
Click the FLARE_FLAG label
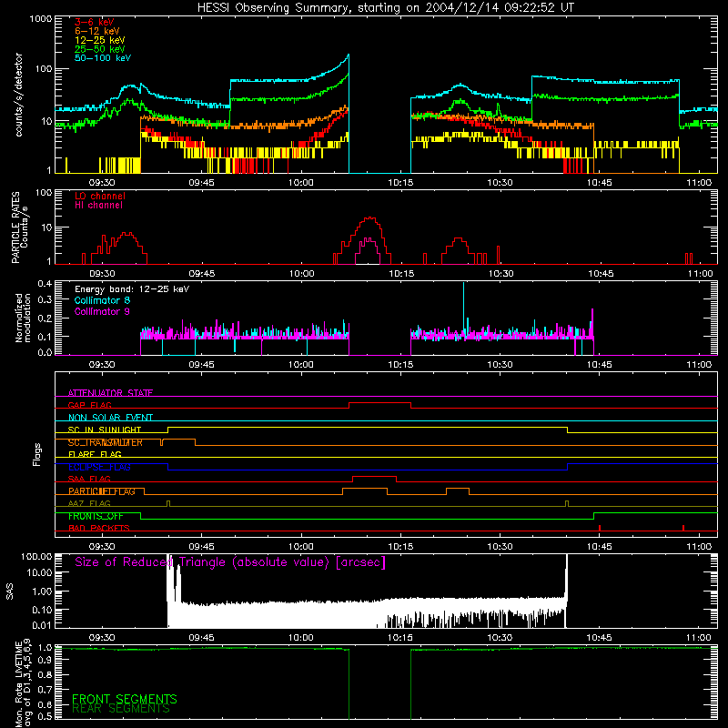tap(95, 454)
